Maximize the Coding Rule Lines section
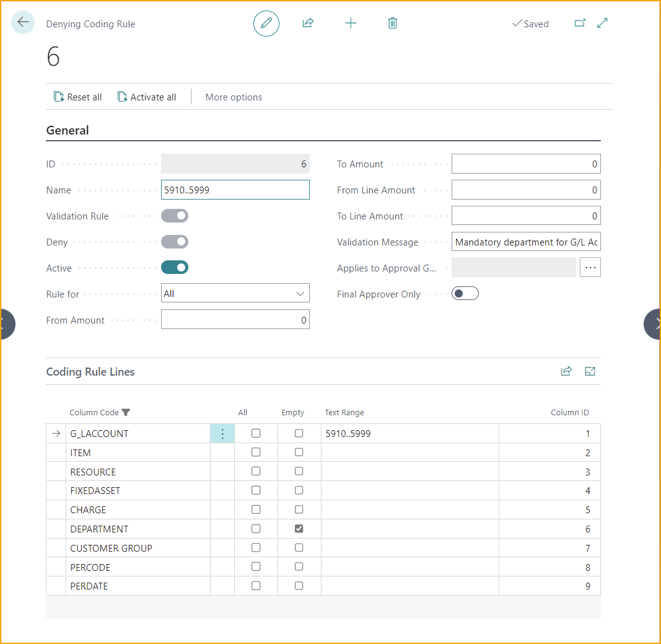The height and width of the screenshot is (644, 661). point(590,371)
